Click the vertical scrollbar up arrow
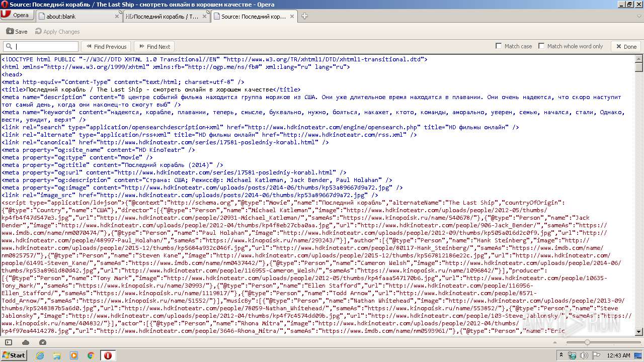 [x=639, y=59]
